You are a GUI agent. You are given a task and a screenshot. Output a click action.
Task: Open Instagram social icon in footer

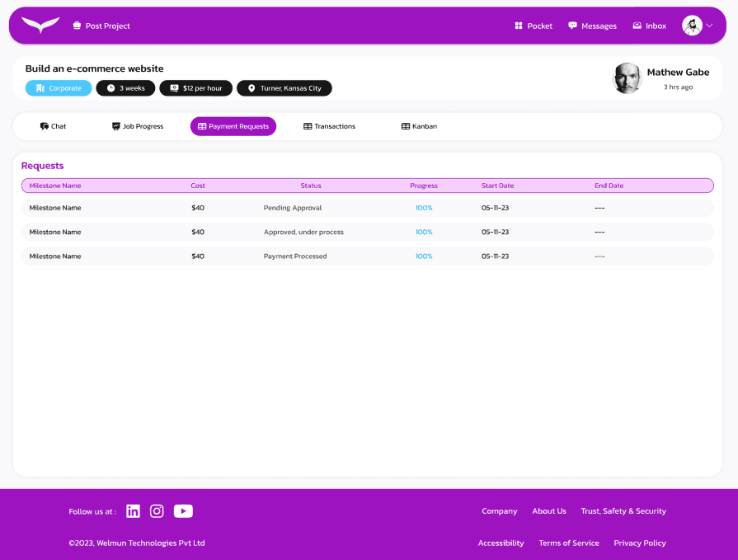(x=157, y=511)
